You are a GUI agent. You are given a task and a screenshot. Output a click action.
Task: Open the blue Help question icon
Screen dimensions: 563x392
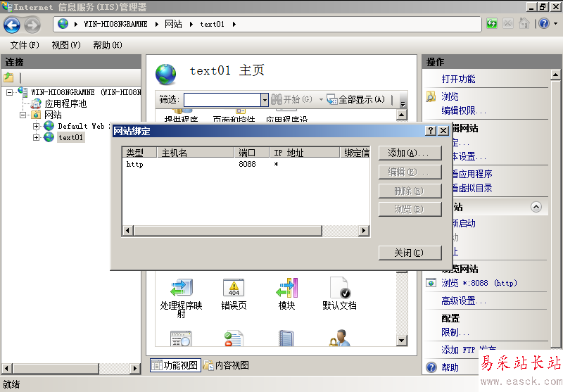pos(544,24)
